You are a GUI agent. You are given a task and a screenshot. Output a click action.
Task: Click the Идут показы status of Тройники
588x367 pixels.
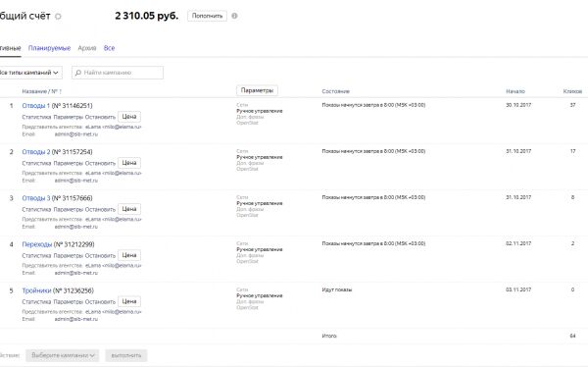[x=337, y=290]
